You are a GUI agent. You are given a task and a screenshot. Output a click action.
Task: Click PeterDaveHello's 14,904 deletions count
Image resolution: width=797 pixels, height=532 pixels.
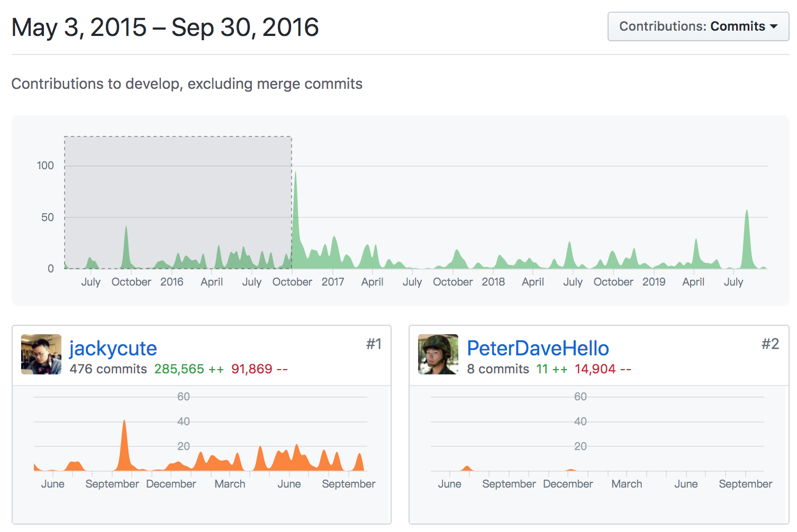(x=595, y=369)
